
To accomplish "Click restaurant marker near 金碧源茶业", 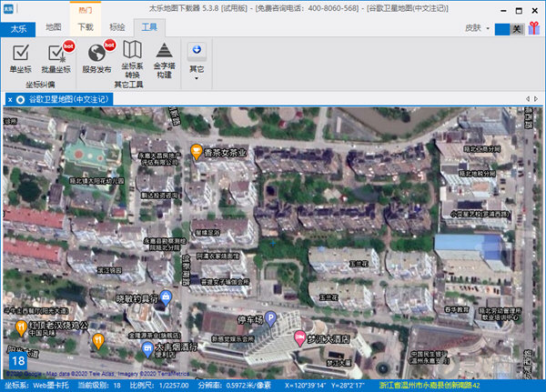I will click(98, 341).
